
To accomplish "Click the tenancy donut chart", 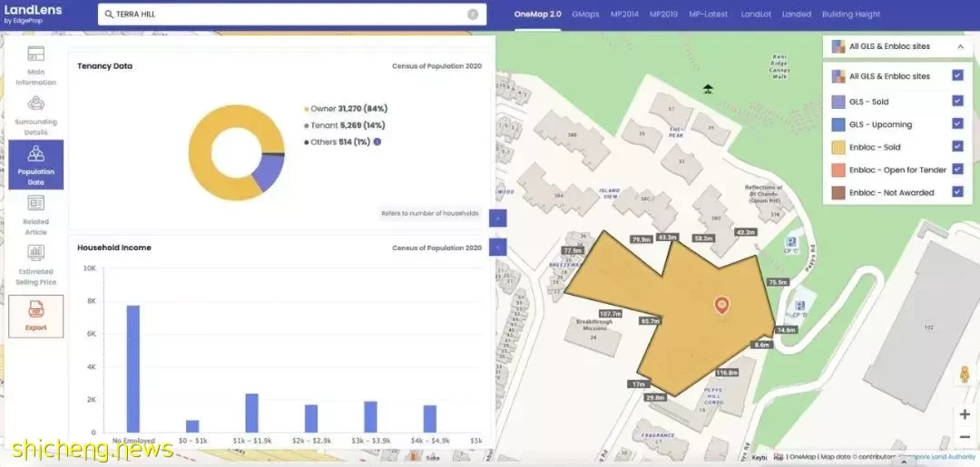I will 236,153.
